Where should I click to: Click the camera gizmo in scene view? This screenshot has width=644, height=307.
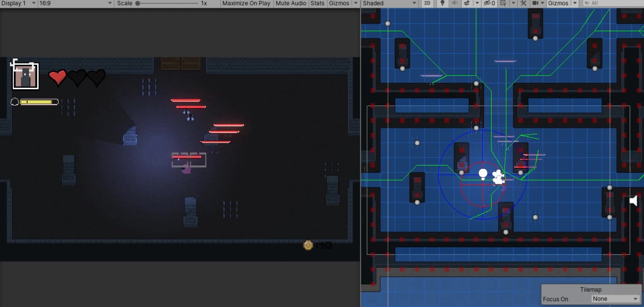(498, 177)
